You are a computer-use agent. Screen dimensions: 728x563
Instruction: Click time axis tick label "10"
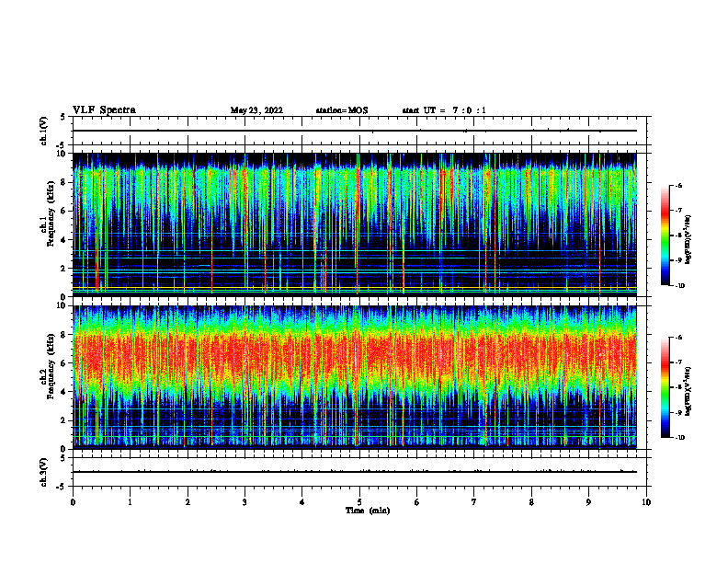pyautogui.click(x=646, y=502)
